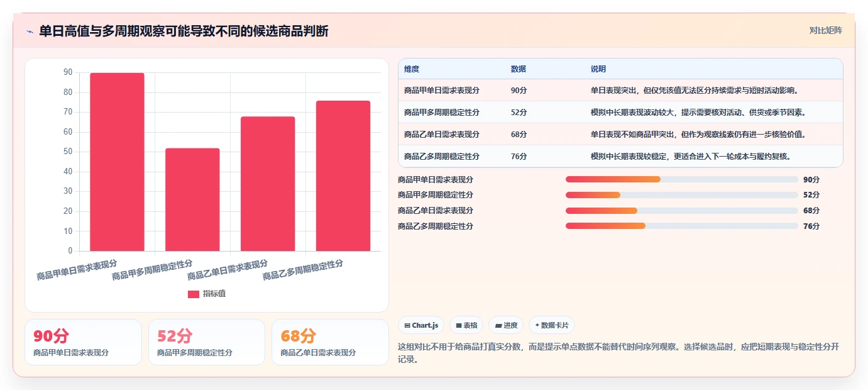The height and width of the screenshot is (390, 868).
Task: Click the y-axis tick labeled 0
Action: coord(70,251)
